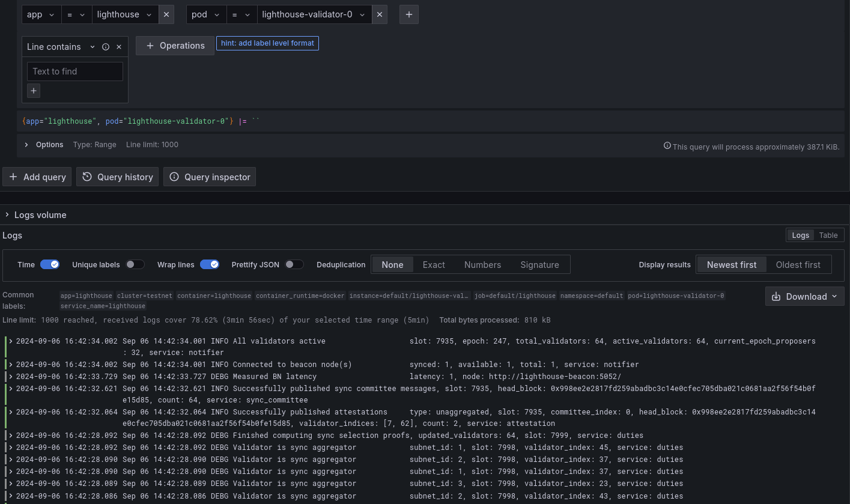
Task: Open the operator dropdown for pod filter
Action: [x=241, y=14]
